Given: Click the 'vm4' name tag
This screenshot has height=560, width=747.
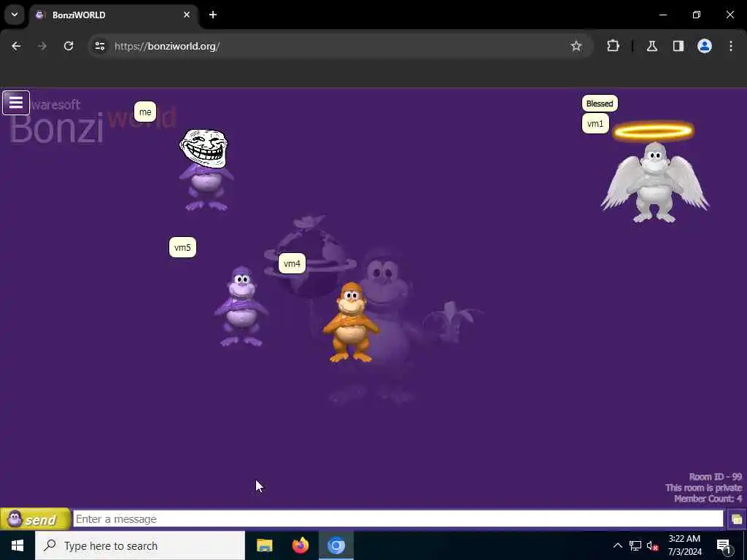Looking at the screenshot, I should coord(292,263).
